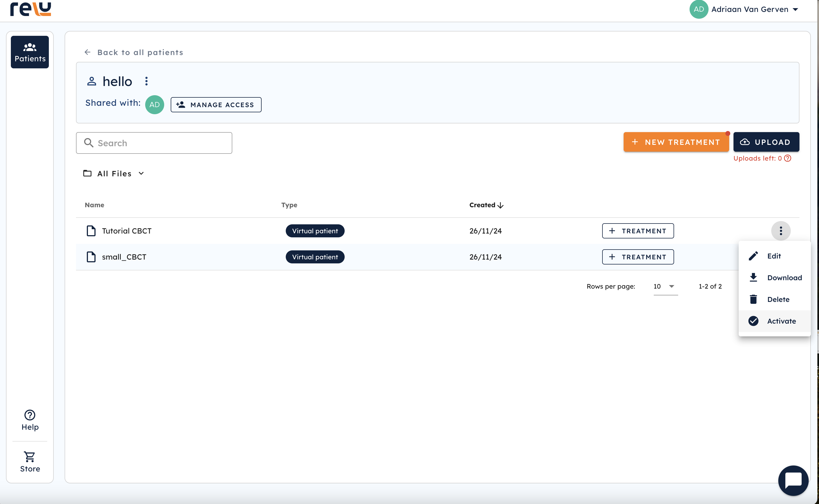This screenshot has height=504, width=819.
Task: Click the Patients sidebar icon
Action: (x=30, y=52)
